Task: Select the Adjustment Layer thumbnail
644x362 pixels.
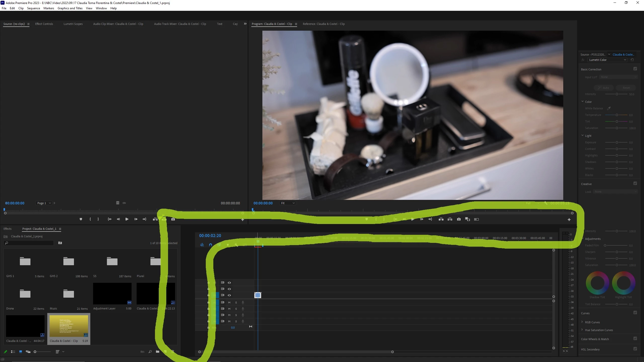Action: coord(112,294)
